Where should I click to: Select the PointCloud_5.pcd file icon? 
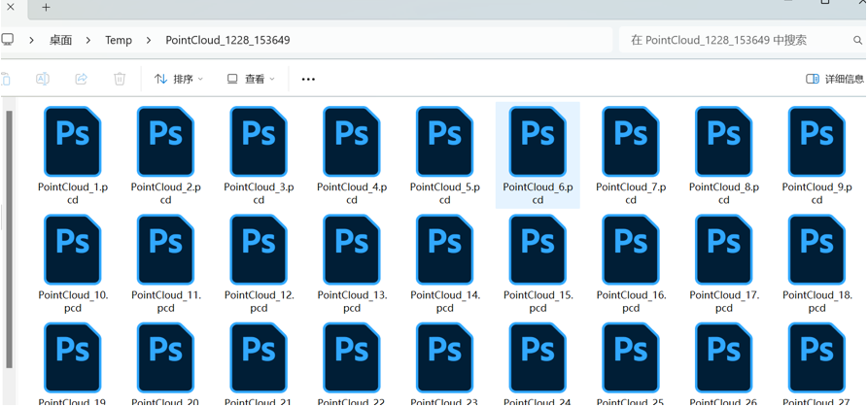pos(444,142)
